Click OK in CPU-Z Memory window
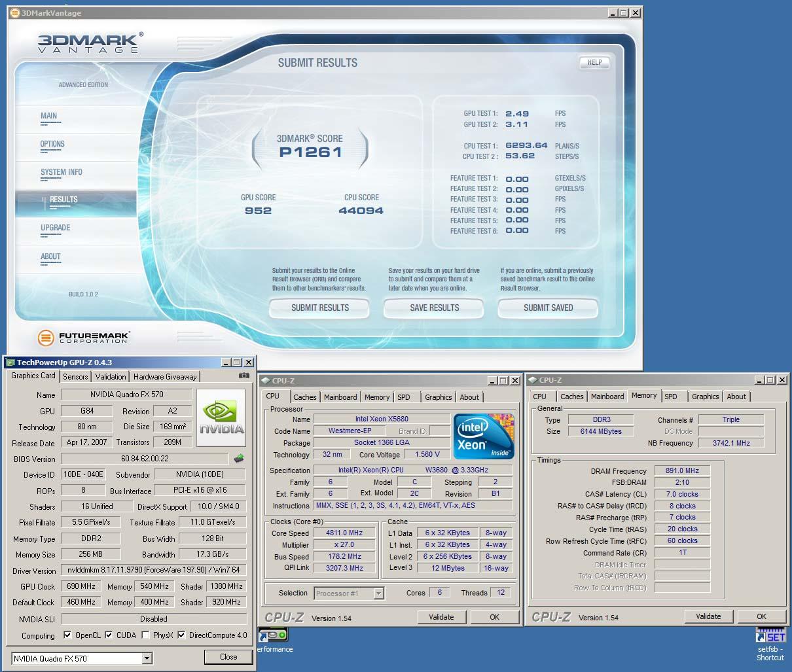This screenshot has height=672, width=792. click(761, 616)
